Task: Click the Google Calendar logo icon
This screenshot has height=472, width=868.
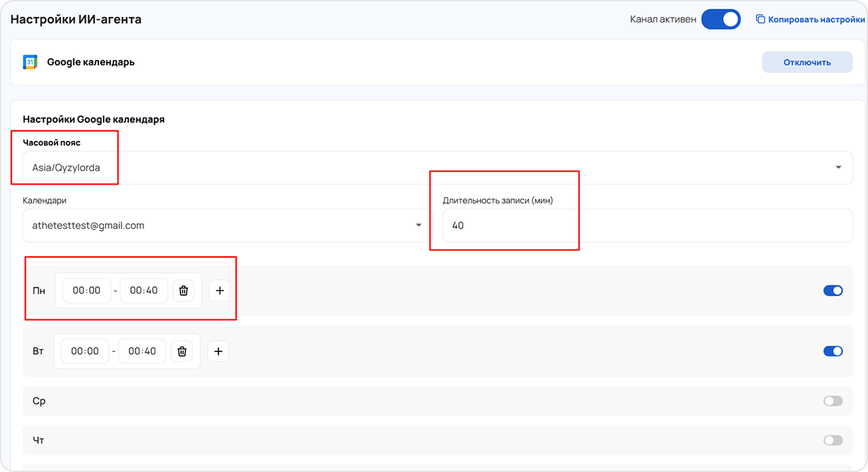Action: (x=30, y=62)
